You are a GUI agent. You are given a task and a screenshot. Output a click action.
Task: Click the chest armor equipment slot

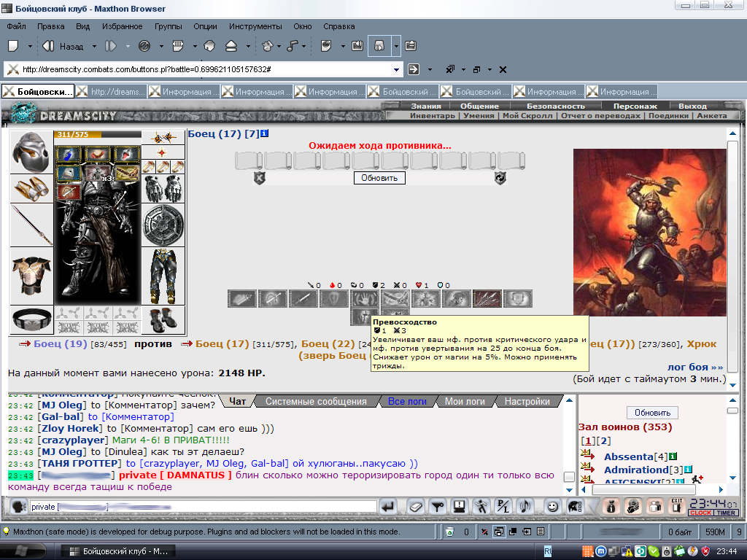31,276
